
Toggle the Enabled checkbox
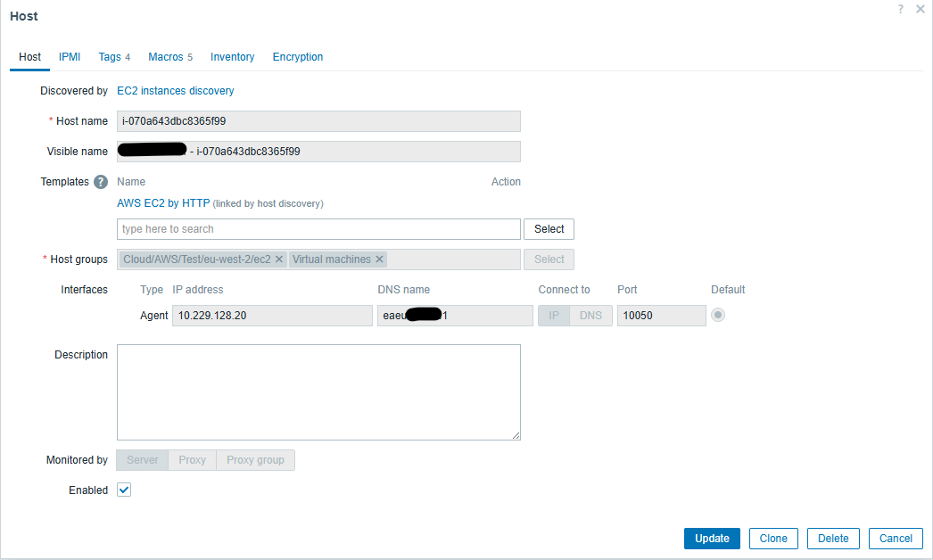[124, 490]
